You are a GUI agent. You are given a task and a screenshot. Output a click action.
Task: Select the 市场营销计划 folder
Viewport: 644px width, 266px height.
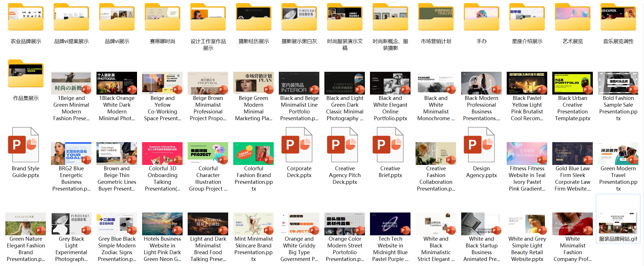(436, 17)
